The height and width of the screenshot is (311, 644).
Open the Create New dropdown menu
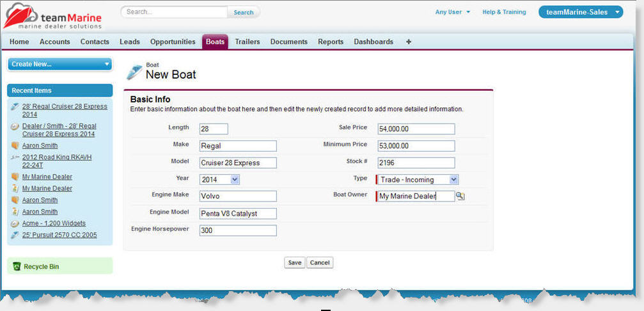tap(59, 64)
